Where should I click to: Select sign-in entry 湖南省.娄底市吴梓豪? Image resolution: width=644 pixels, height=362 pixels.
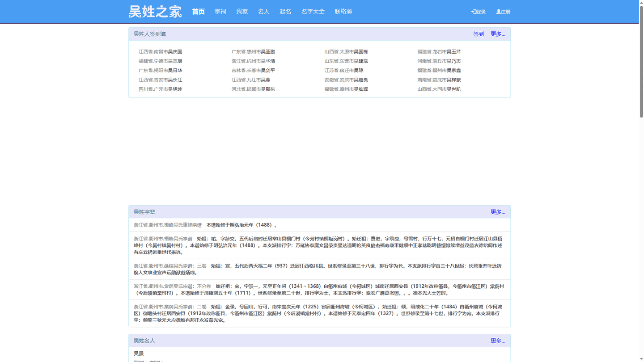439,80
